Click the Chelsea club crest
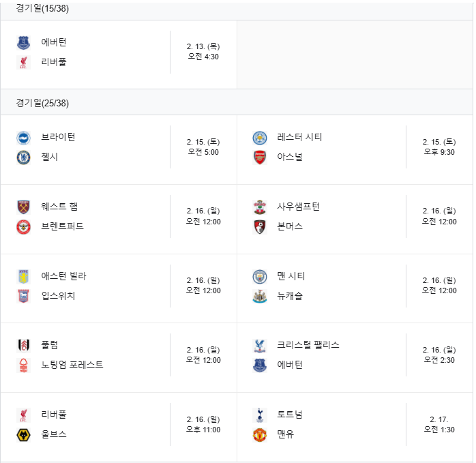The height and width of the screenshot is (463, 476). point(23,158)
